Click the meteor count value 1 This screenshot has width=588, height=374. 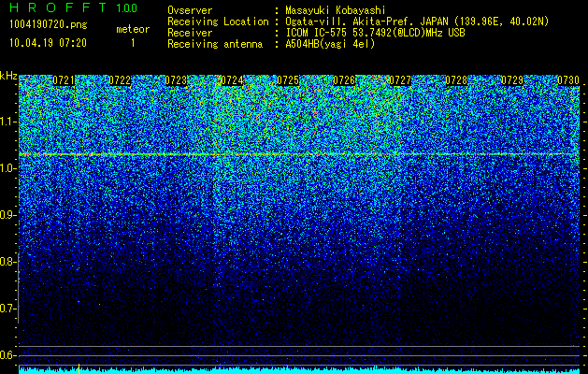coord(133,43)
